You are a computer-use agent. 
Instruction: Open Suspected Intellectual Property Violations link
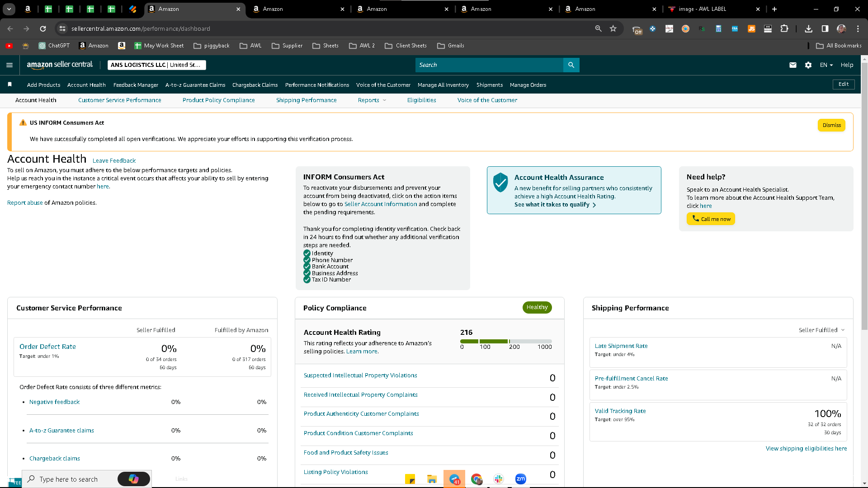(360, 375)
